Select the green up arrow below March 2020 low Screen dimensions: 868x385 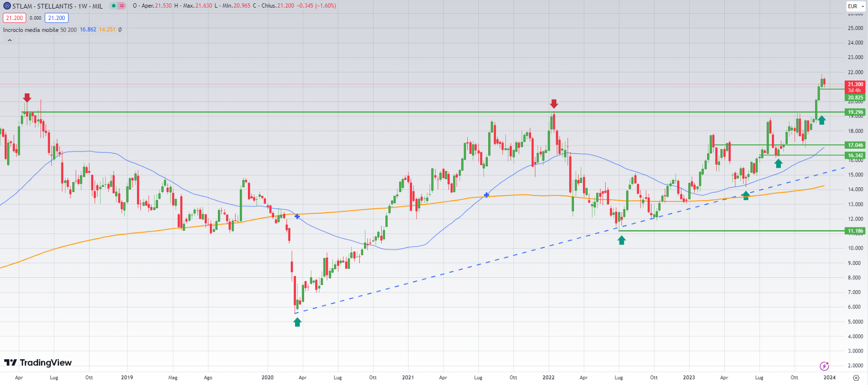click(297, 322)
